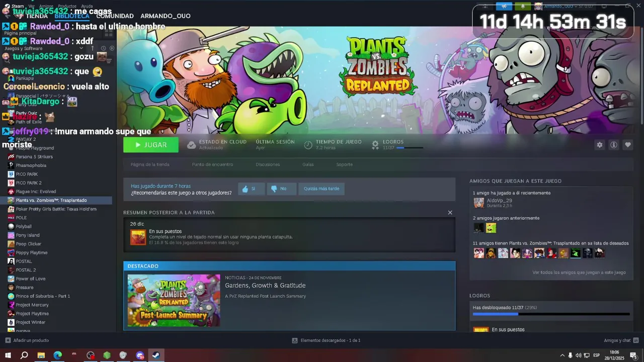Switch to BIBLIOTECA tab
This screenshot has width=644, height=362.
point(72,16)
